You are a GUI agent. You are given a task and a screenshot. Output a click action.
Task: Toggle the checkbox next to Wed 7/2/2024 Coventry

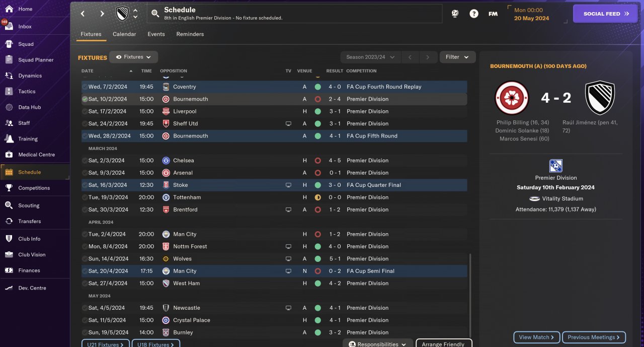click(x=85, y=87)
